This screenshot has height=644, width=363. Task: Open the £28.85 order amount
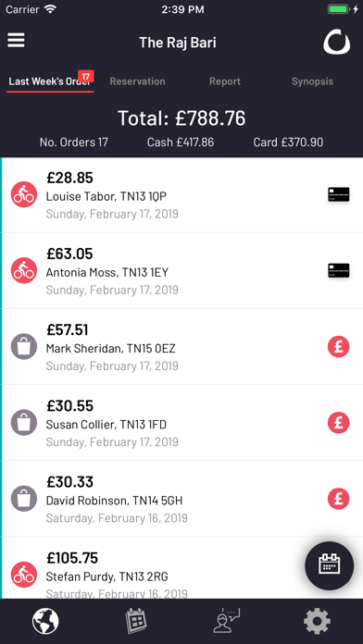(69, 178)
